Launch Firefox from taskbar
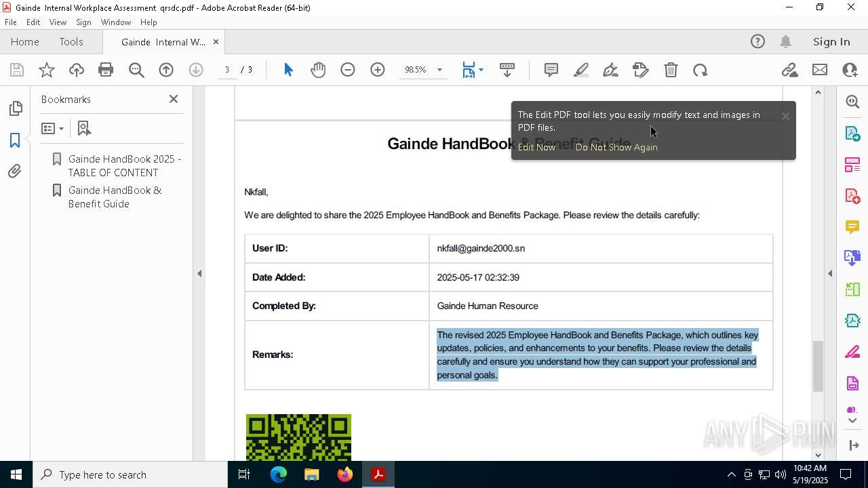Image resolution: width=868 pixels, height=488 pixels. point(345,474)
